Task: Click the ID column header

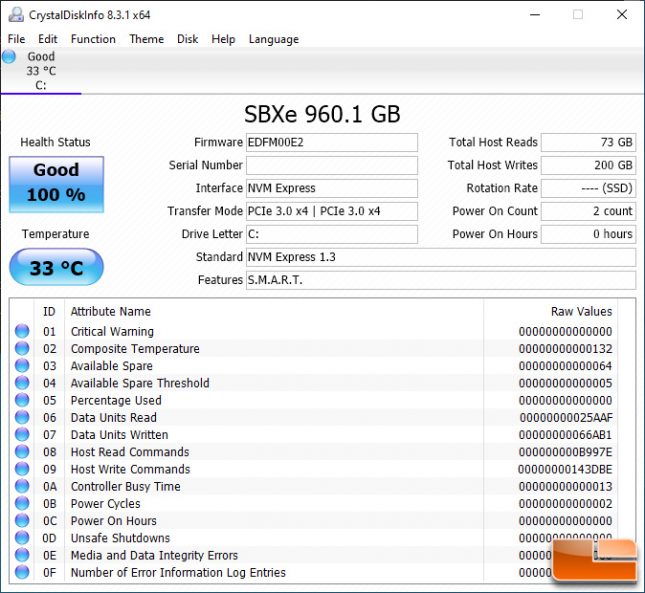Action: coord(49,311)
